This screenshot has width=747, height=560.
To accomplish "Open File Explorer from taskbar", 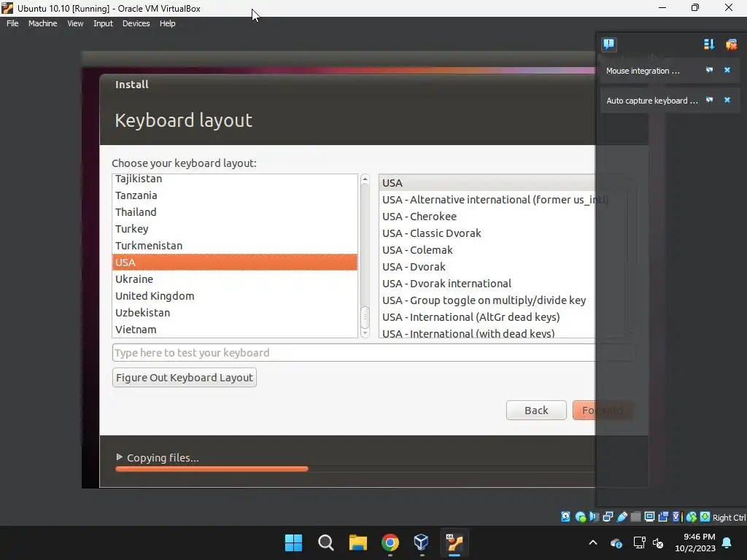I will click(357, 542).
